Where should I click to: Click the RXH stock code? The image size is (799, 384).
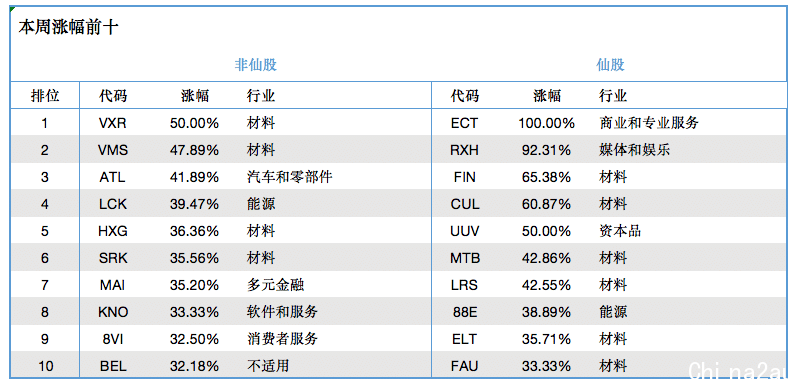point(464,150)
